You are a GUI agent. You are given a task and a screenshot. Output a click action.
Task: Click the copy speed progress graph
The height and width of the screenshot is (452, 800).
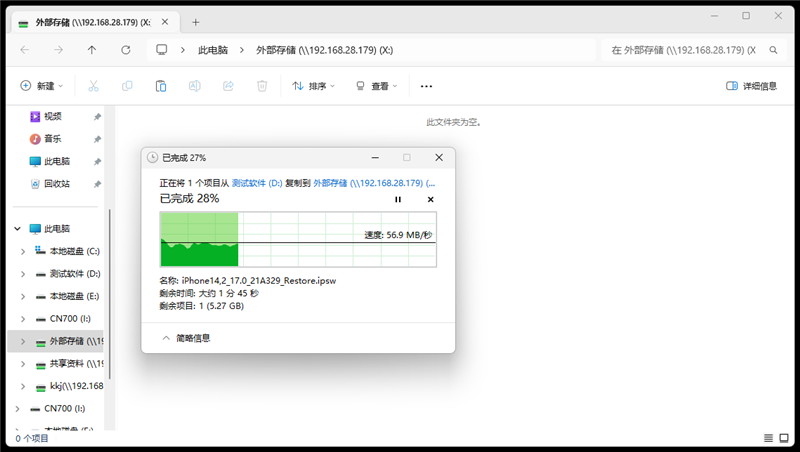(298, 239)
